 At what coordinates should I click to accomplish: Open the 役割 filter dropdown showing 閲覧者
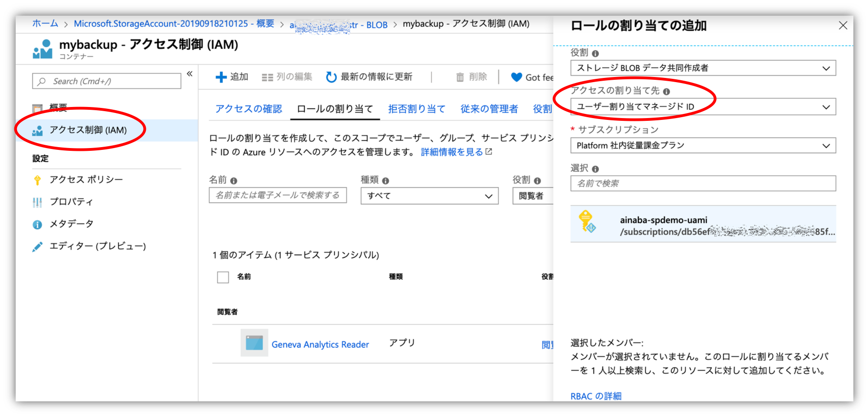(x=533, y=196)
